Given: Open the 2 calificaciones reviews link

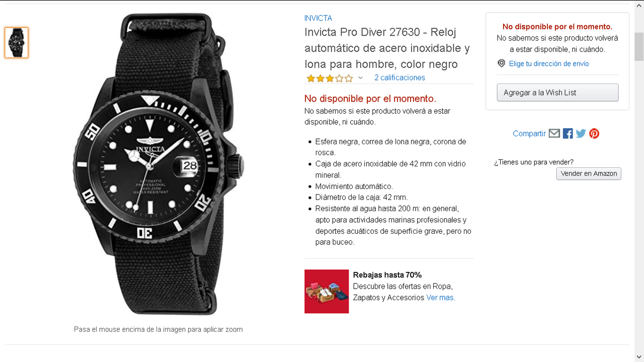Looking at the screenshot, I should pyautogui.click(x=399, y=77).
